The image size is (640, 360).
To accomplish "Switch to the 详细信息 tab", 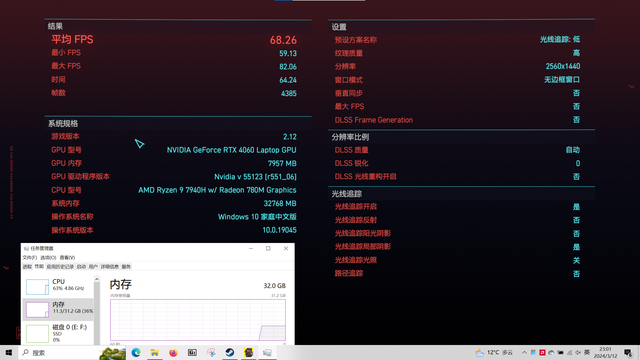I will click(109, 267).
